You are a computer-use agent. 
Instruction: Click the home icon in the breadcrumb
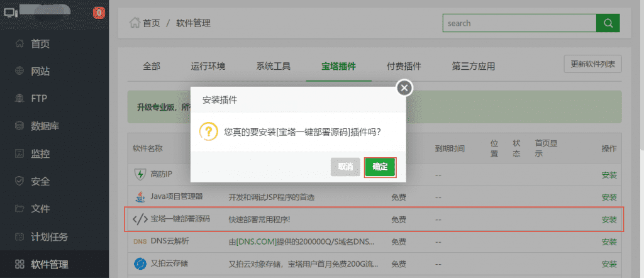(x=134, y=23)
